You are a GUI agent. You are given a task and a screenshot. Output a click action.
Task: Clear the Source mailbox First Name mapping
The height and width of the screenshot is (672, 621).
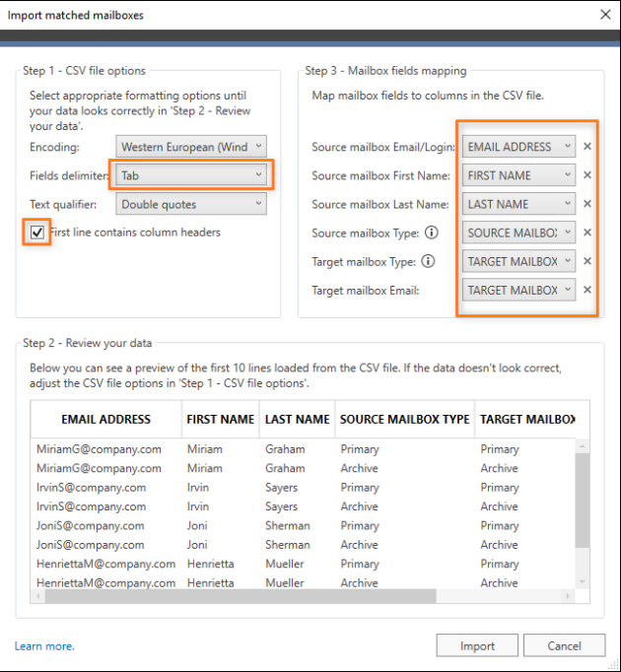587,174
